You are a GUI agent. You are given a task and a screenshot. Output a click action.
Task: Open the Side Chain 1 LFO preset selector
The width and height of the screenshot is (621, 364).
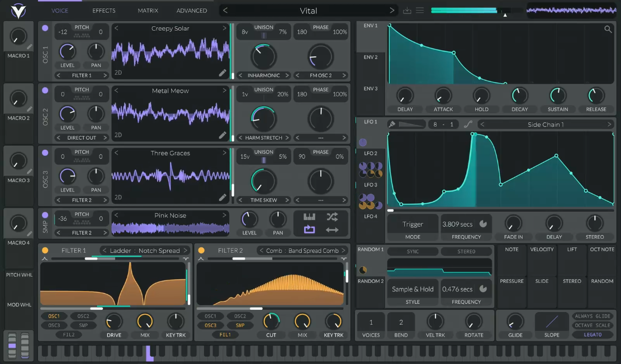(546, 124)
